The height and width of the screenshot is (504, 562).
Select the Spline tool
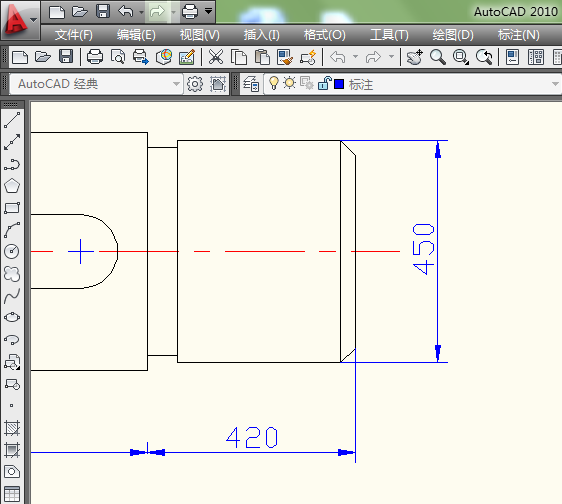pyautogui.click(x=12, y=296)
